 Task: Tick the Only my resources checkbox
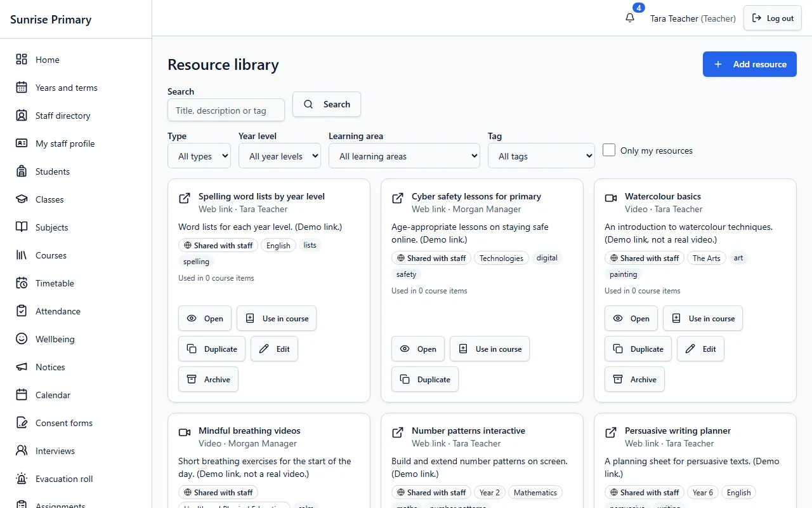(x=609, y=150)
